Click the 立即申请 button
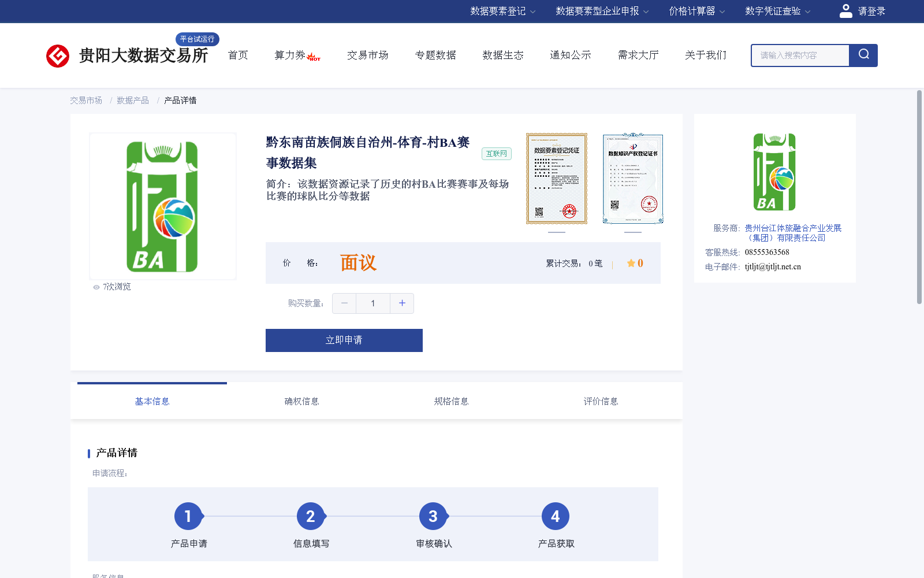This screenshot has width=924, height=578. (344, 340)
